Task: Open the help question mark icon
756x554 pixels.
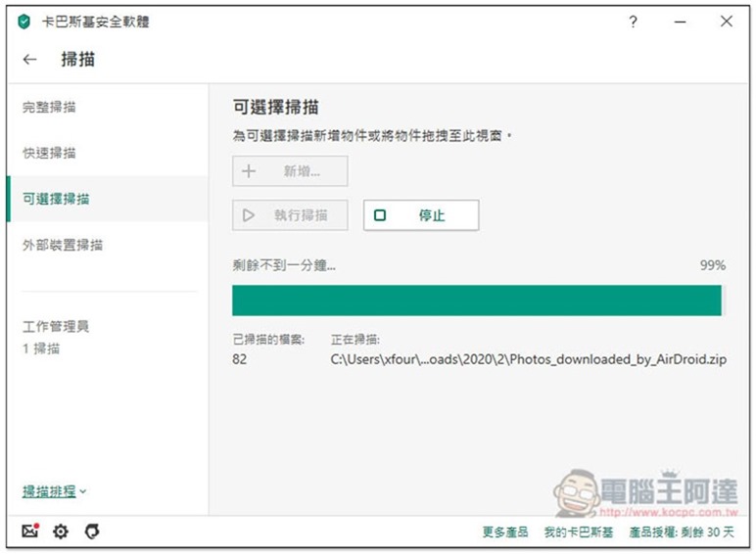Action: coord(633,22)
